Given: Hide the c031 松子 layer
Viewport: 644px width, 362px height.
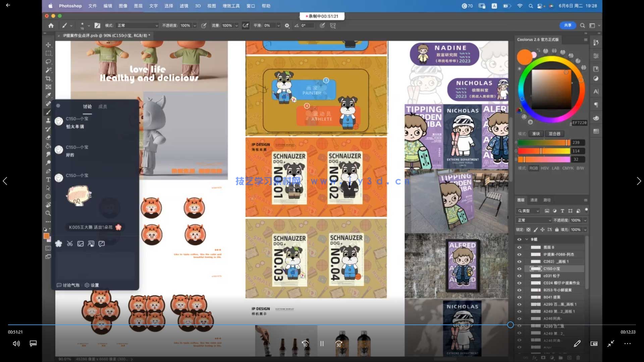Looking at the screenshot, I should pyautogui.click(x=519, y=276).
